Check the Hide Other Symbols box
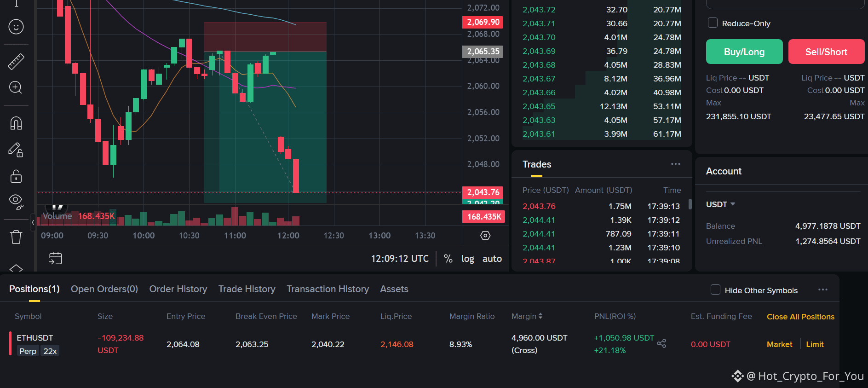Viewport: 868px width, 388px height. click(x=715, y=290)
